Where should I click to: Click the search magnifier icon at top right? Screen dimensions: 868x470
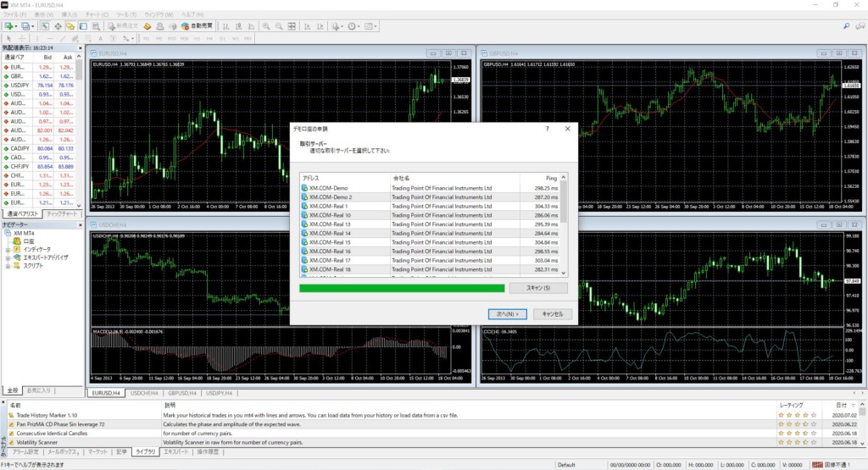tap(847, 26)
